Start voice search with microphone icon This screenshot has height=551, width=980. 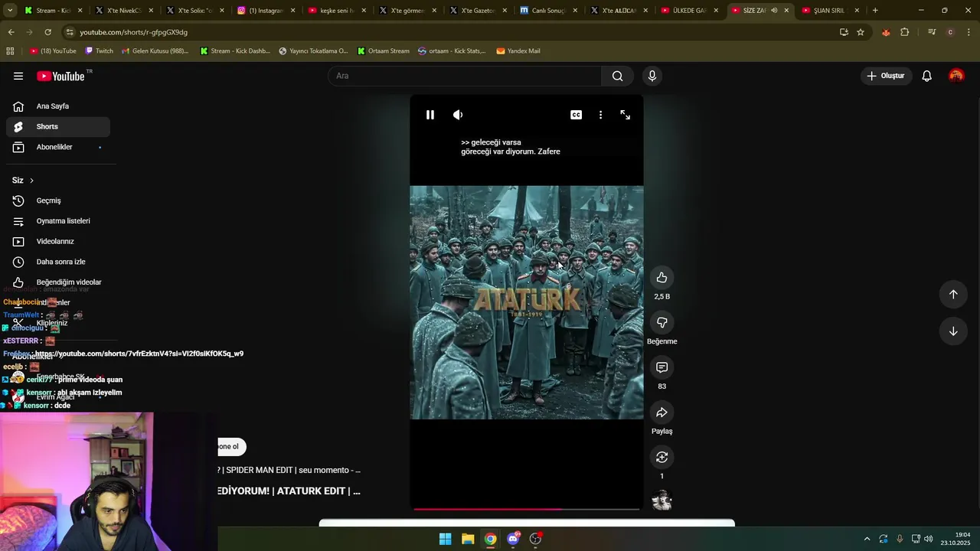point(652,76)
